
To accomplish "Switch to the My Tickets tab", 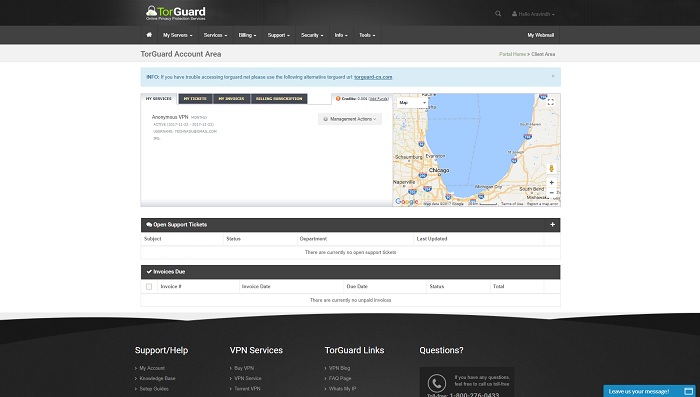I will [195, 99].
